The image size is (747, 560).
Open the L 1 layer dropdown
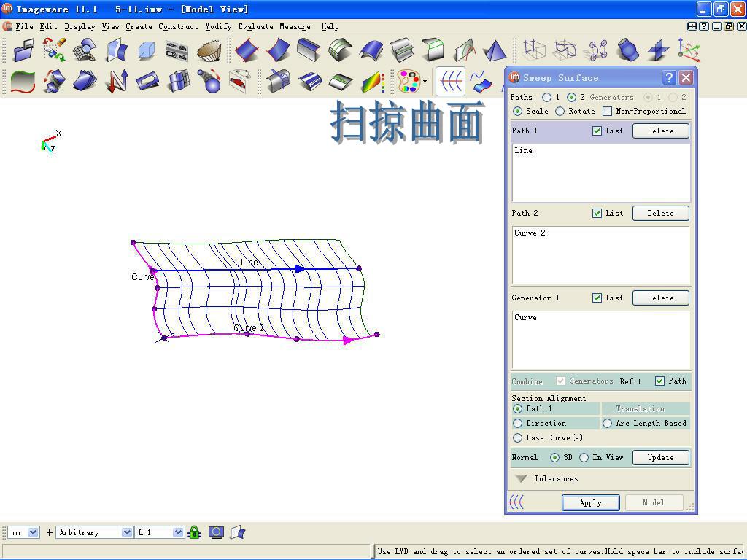178,532
